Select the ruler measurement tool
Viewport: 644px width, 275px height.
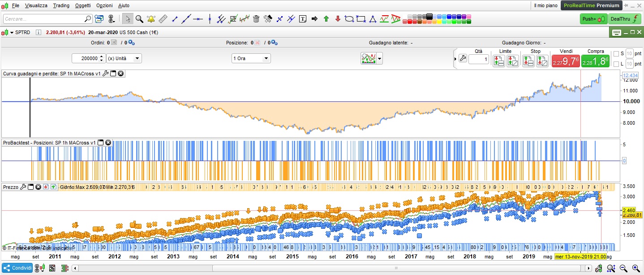click(x=163, y=19)
